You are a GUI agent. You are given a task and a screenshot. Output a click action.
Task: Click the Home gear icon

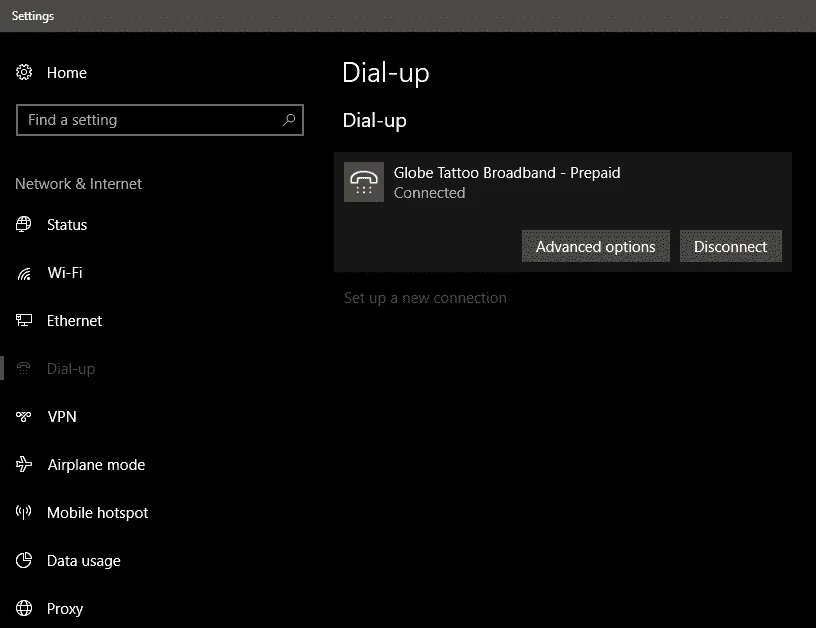(x=23, y=72)
